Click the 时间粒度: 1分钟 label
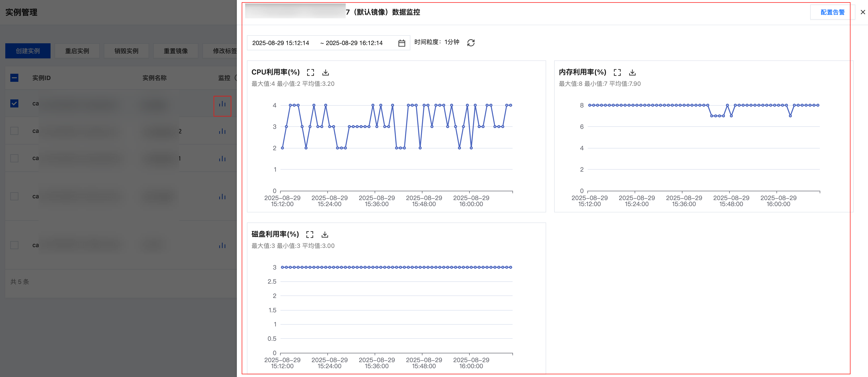This screenshot has width=868, height=377. (x=437, y=42)
